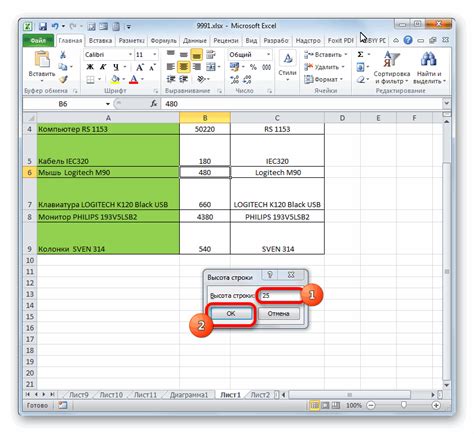Click OK in the row height dialog

pyautogui.click(x=231, y=313)
